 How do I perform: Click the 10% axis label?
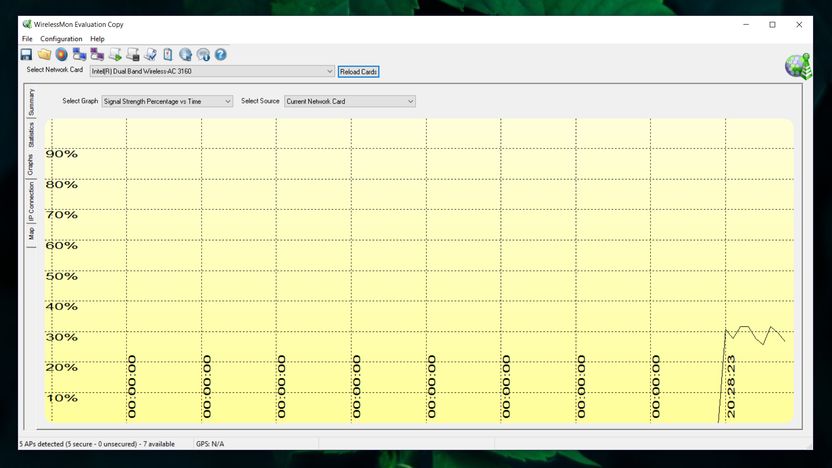62,398
